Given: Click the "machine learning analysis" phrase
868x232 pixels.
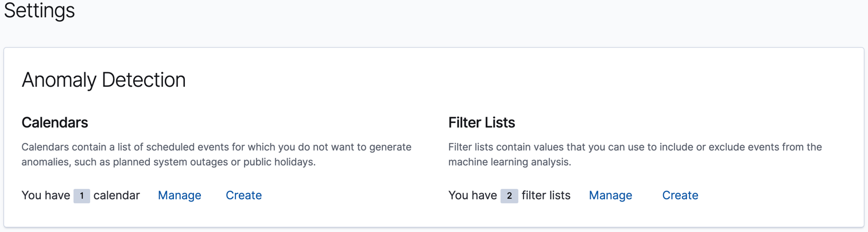Looking at the screenshot, I should coord(509,162).
